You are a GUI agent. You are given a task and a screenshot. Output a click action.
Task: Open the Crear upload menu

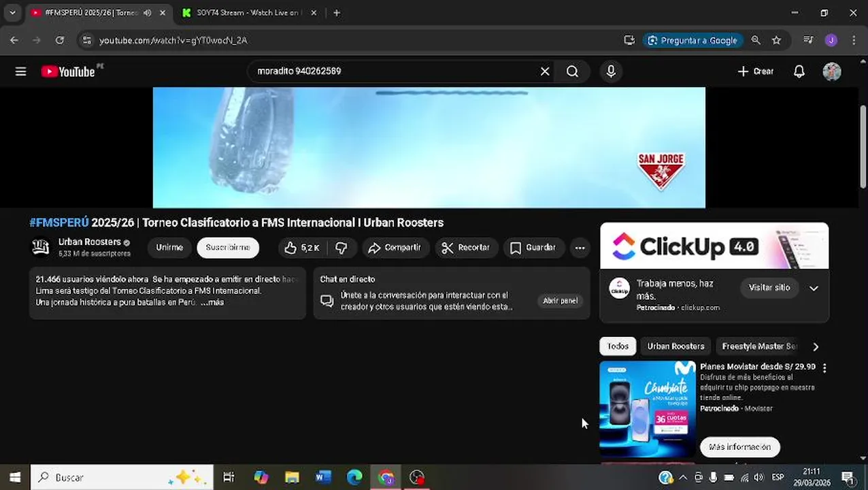pyautogui.click(x=756, y=71)
